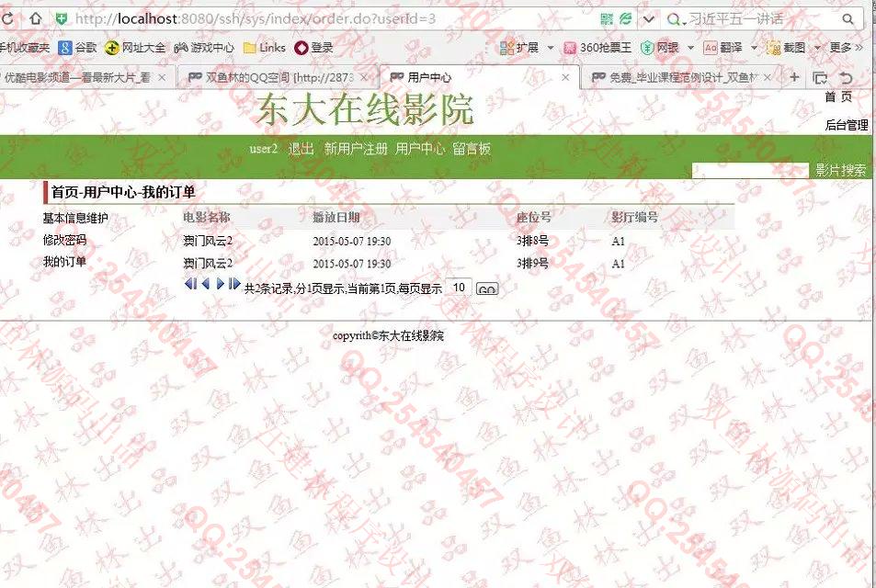
Task: Click the 截图 screenshot tool icon
Action: pyautogui.click(x=774, y=49)
